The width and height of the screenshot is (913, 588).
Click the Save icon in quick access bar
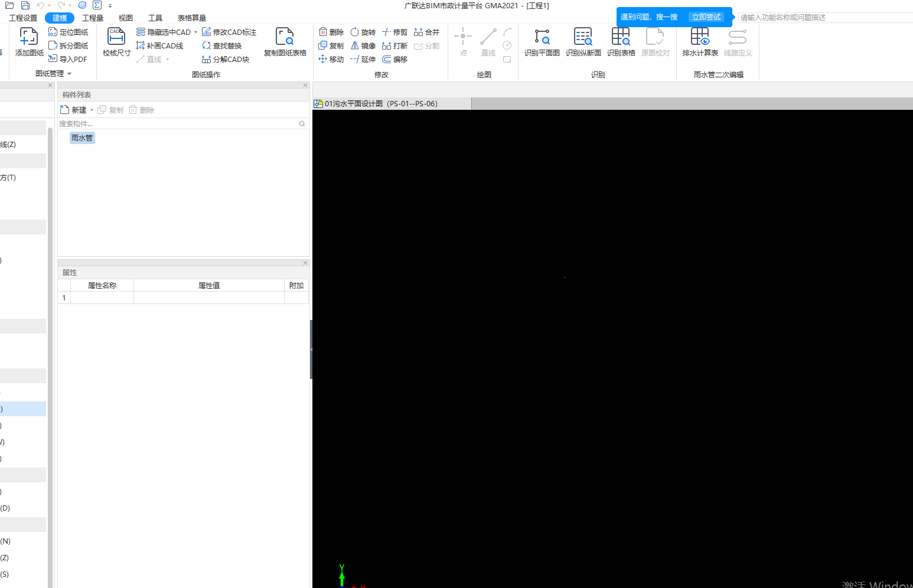25,5
